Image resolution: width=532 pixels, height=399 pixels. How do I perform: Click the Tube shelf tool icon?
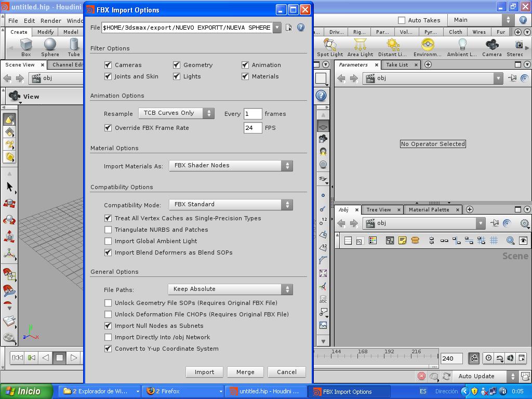(x=74, y=45)
